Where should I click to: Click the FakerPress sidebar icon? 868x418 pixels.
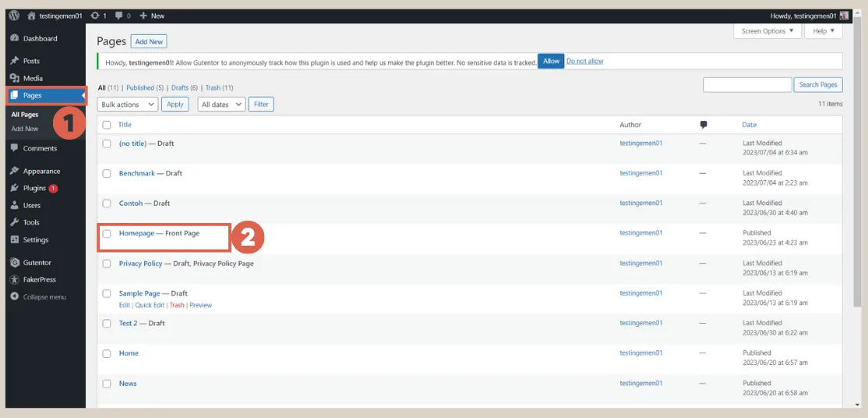pyautogui.click(x=15, y=279)
